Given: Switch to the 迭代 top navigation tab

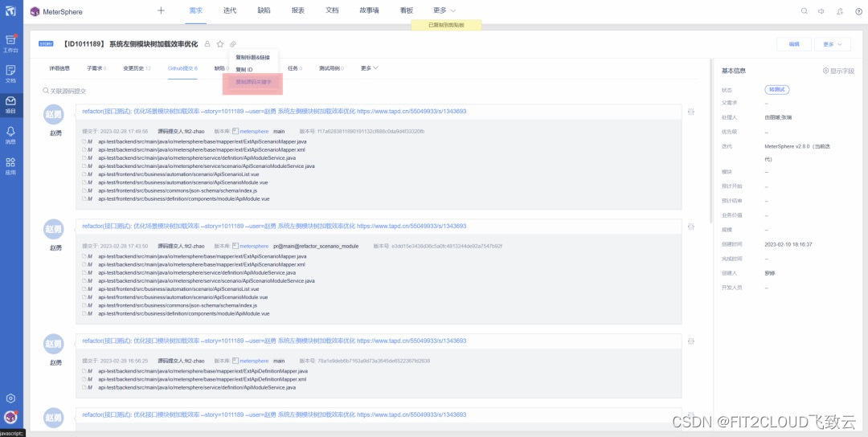Looking at the screenshot, I should click(230, 10).
